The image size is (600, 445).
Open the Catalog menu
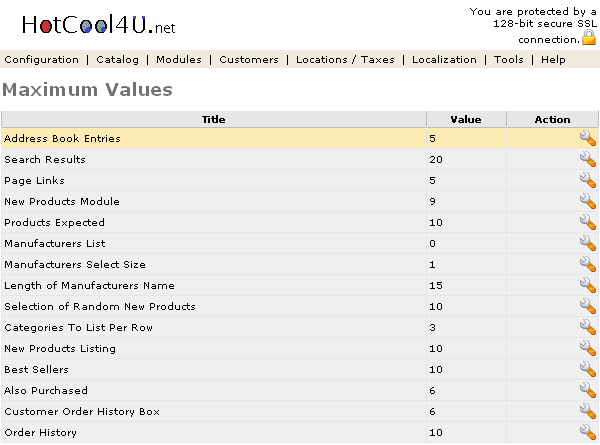[118, 60]
